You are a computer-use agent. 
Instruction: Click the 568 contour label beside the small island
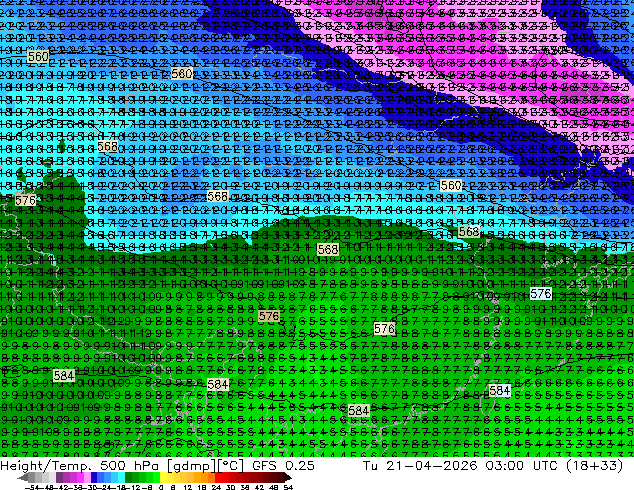[x=107, y=146]
